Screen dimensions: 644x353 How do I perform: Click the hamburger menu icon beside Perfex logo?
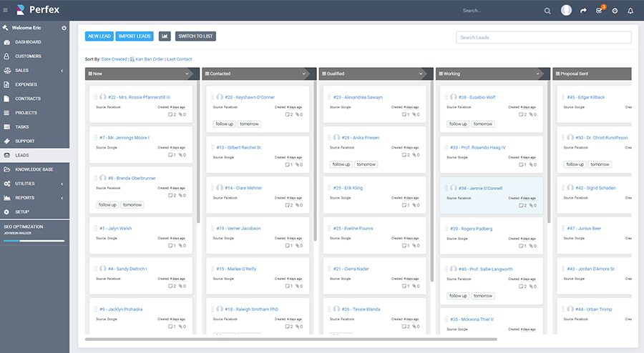coord(5,11)
